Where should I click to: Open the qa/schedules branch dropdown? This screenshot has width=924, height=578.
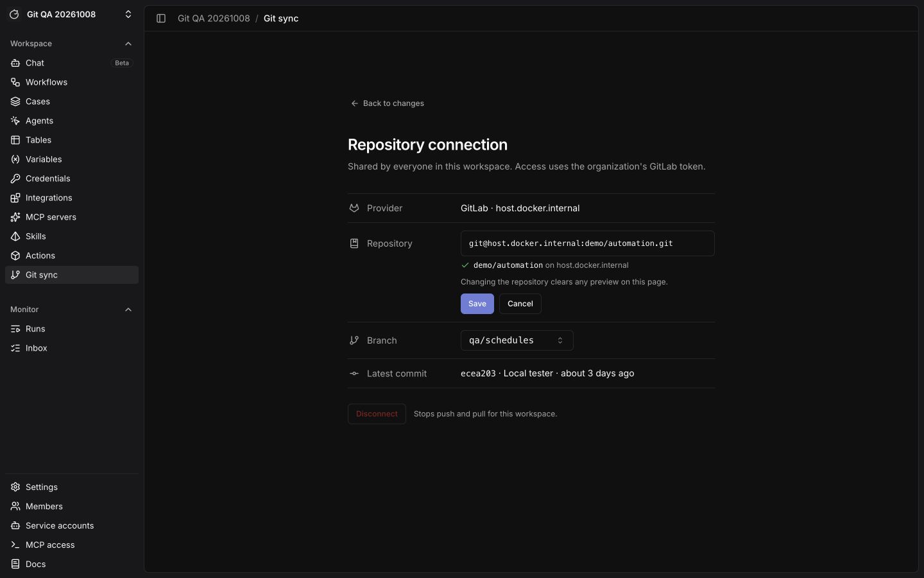click(x=517, y=340)
